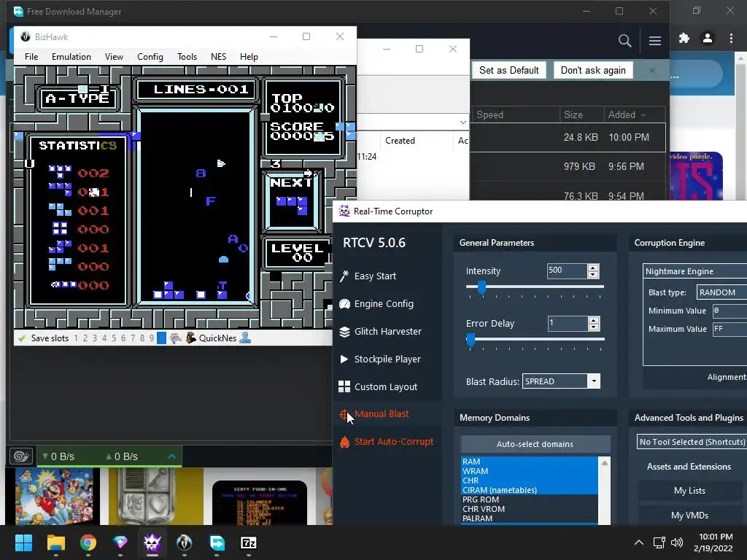747x560 pixels.
Task: Open the BizHawk Help menu
Action: tap(249, 57)
